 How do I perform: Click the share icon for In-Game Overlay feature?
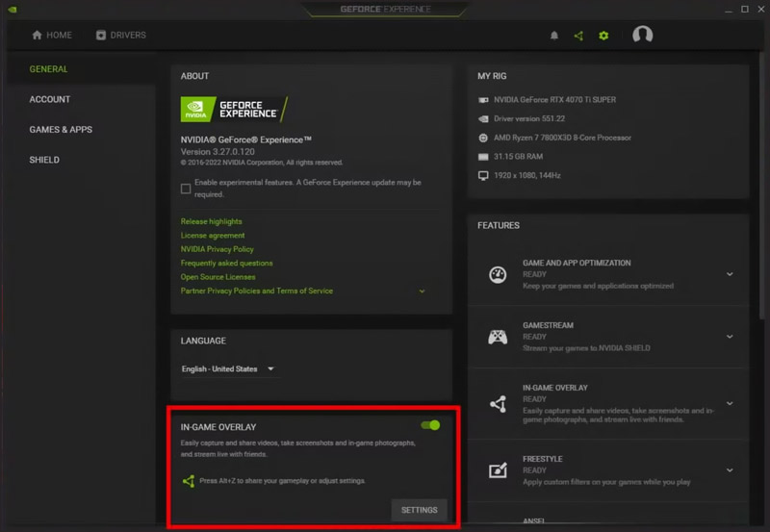[498, 404]
